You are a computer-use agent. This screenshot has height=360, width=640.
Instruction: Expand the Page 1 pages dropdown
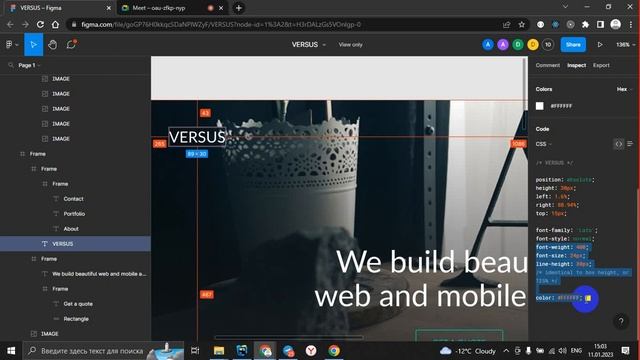click(x=29, y=65)
